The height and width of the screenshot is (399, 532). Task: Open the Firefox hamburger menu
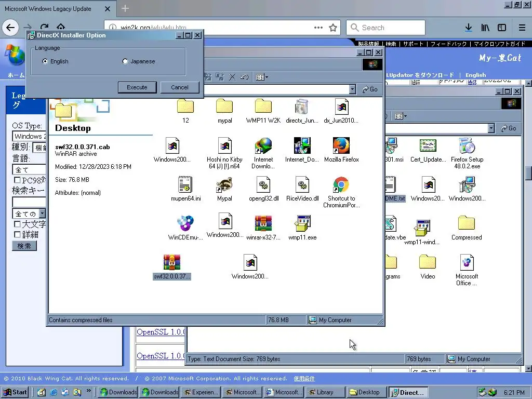(522, 28)
